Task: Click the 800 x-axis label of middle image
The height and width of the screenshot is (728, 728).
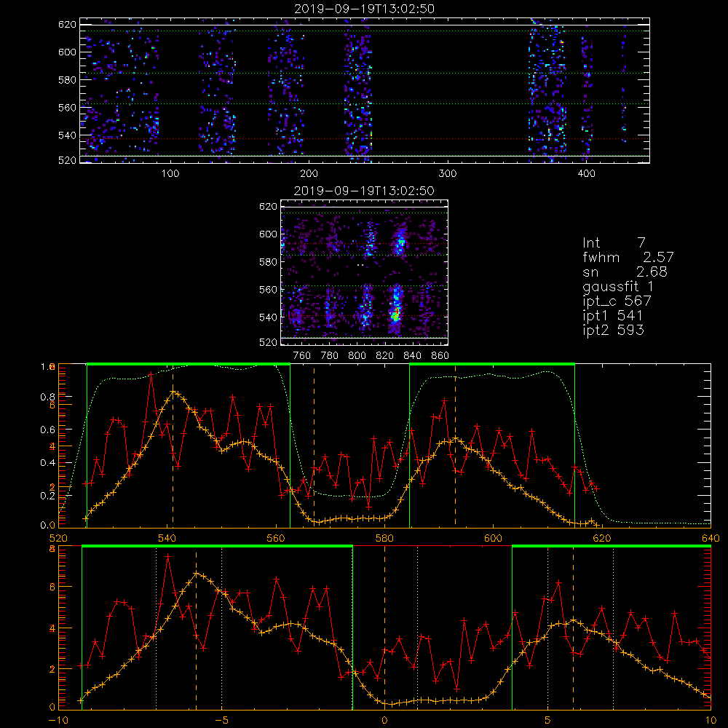Action: [357, 356]
